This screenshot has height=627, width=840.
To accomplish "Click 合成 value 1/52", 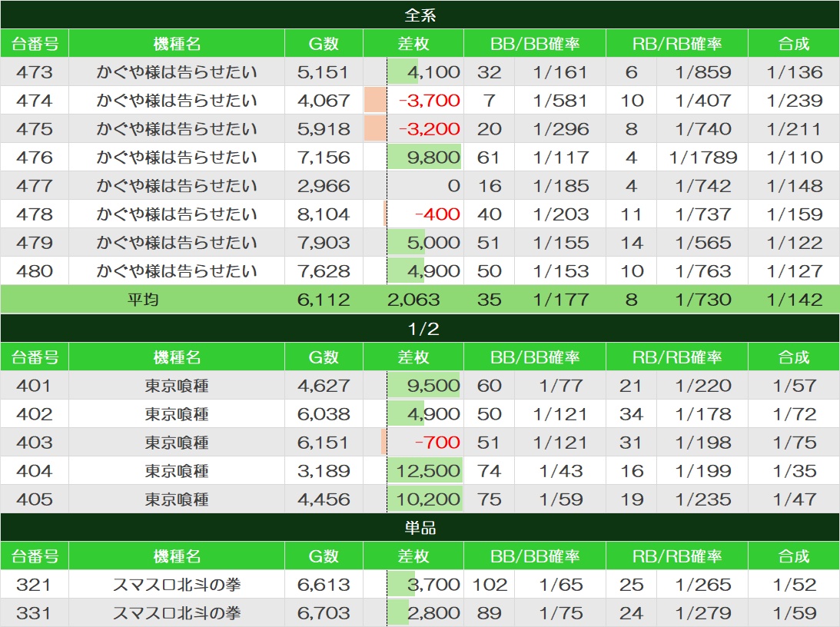I will (794, 584).
